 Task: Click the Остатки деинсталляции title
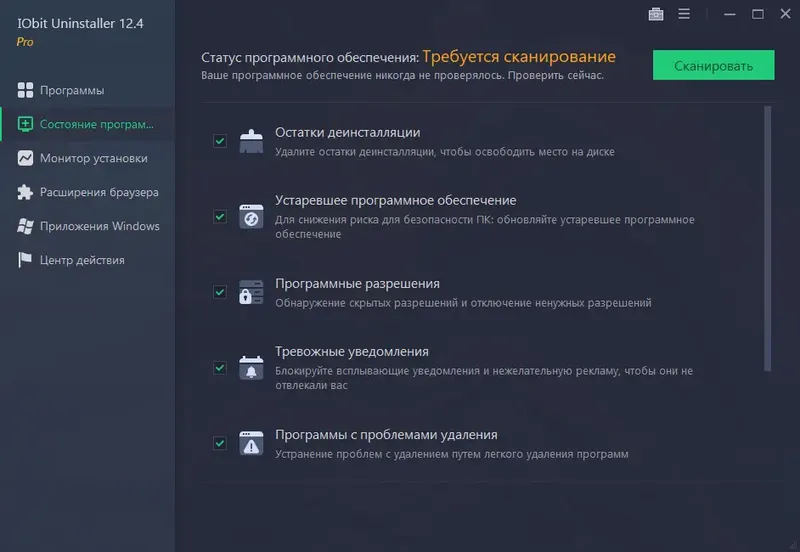[347, 133]
